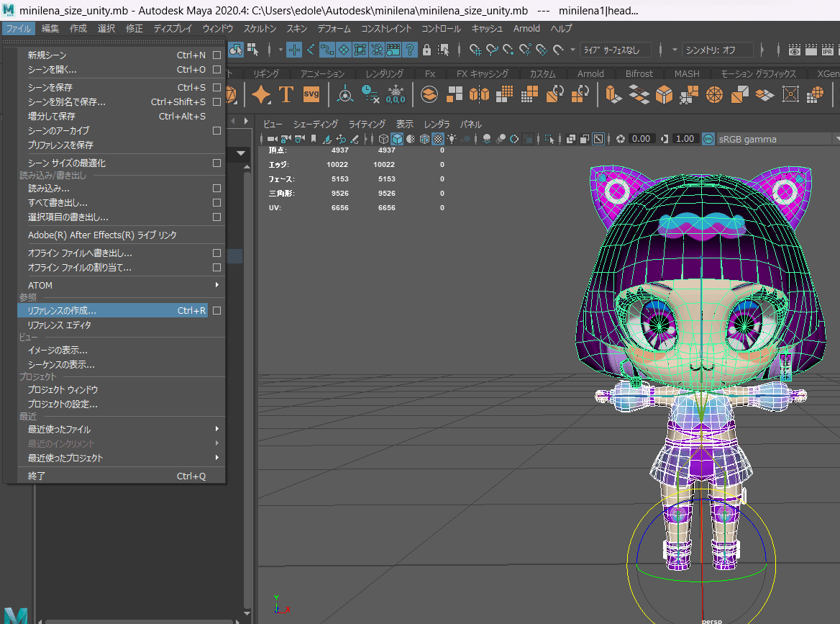Click the Extrude shelf icon
Image resolution: width=840 pixels, height=624 pixels.
[613, 94]
